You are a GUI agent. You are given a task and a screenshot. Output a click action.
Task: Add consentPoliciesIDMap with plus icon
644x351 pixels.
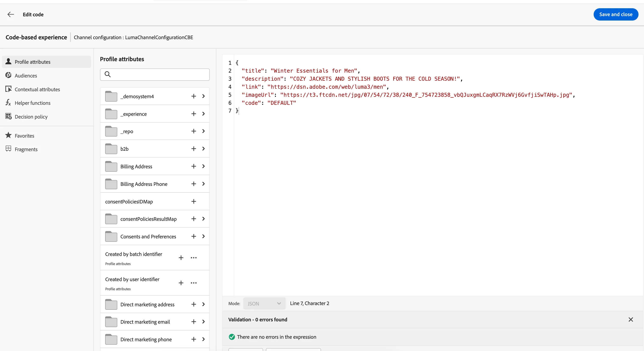click(x=194, y=201)
